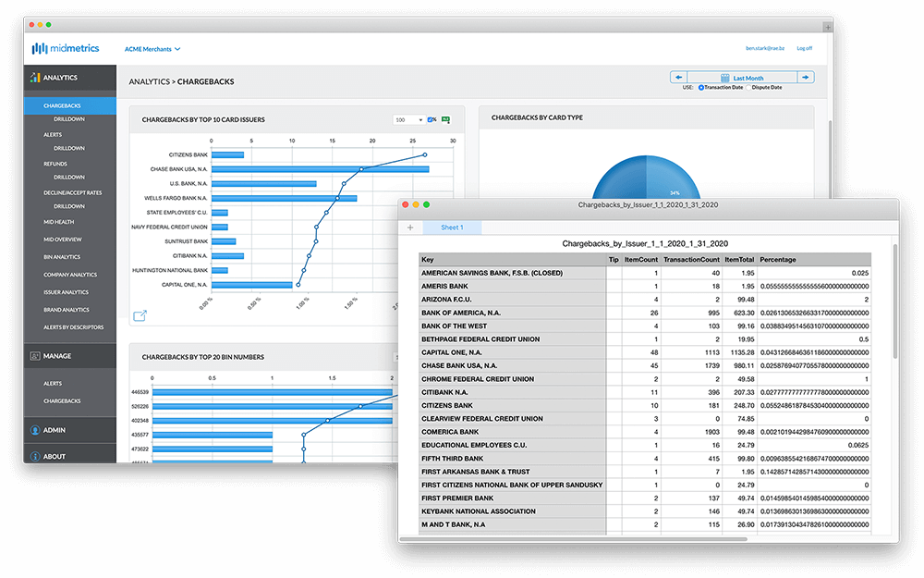The image size is (924, 578).
Task: Toggle the percent checkbox on issuers chart
Action: click(432, 119)
